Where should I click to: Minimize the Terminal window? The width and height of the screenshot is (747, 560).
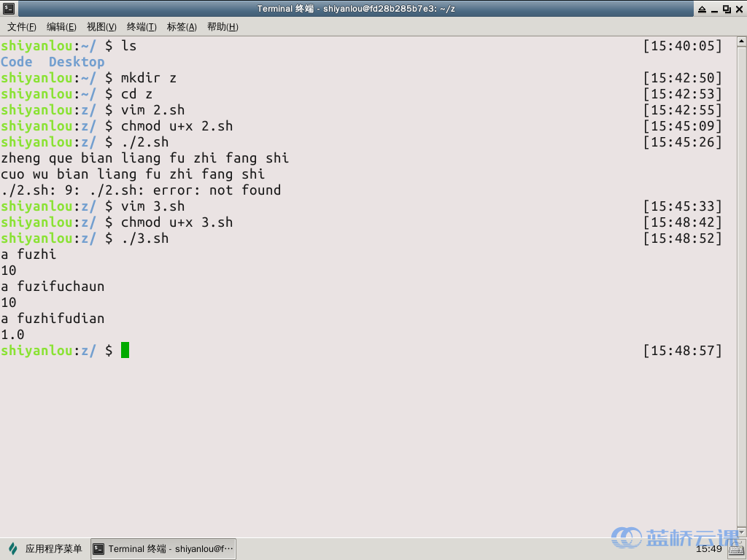coord(714,9)
